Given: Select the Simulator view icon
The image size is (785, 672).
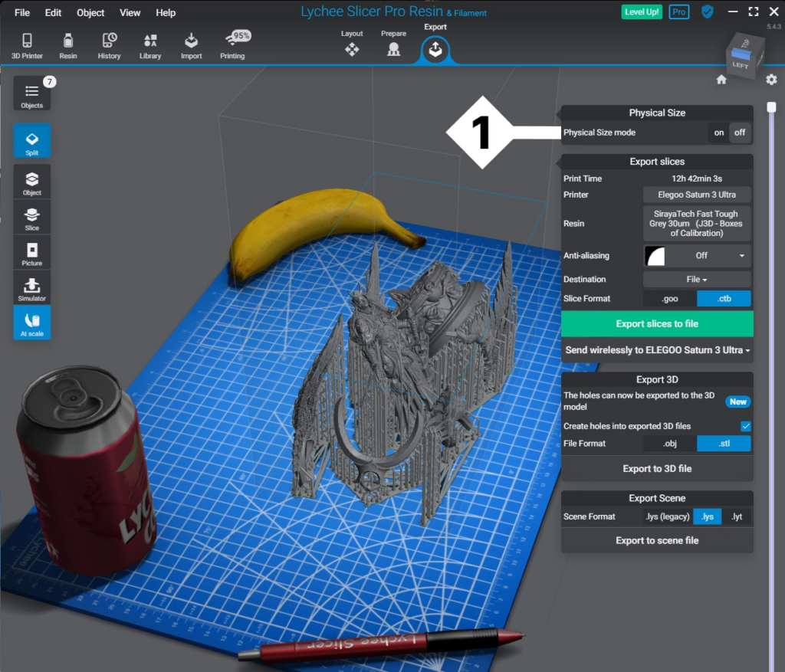Looking at the screenshot, I should pyautogui.click(x=32, y=288).
